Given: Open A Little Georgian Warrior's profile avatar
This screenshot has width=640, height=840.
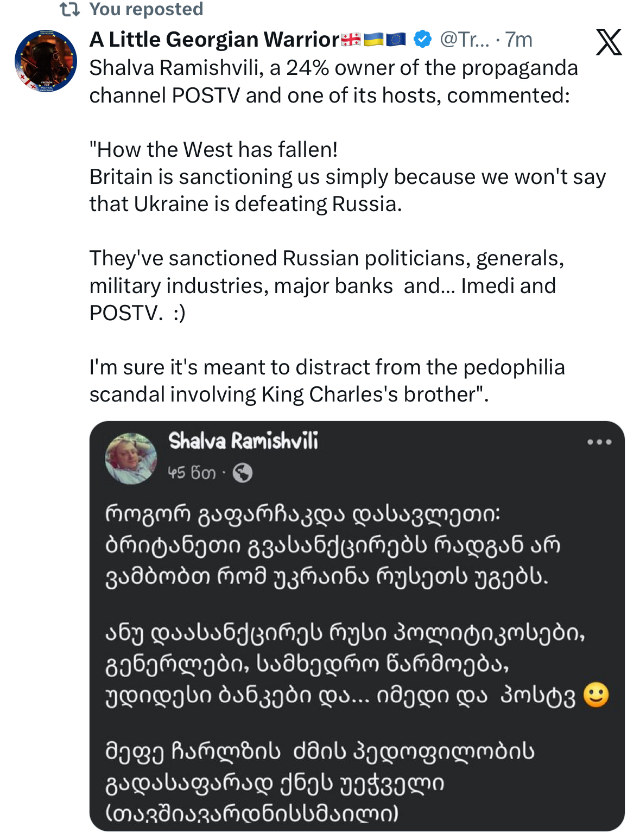Looking at the screenshot, I should point(46,61).
